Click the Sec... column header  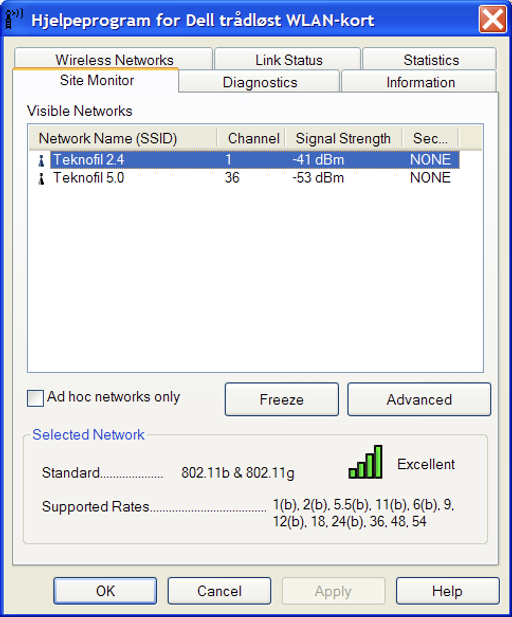point(430,138)
